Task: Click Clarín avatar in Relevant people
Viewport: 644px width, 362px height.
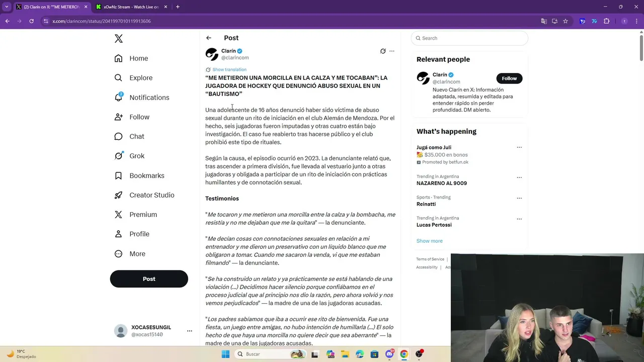Action: (423, 78)
